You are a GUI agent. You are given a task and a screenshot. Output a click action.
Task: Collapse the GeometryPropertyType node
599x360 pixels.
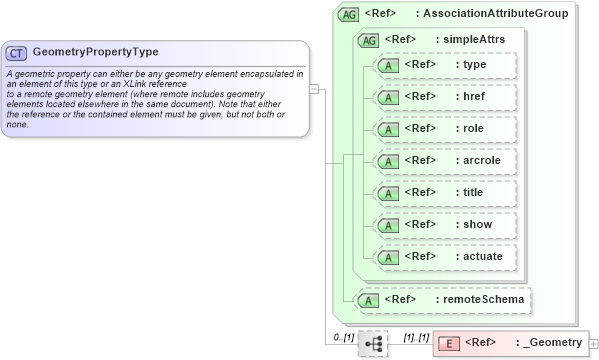314,89
